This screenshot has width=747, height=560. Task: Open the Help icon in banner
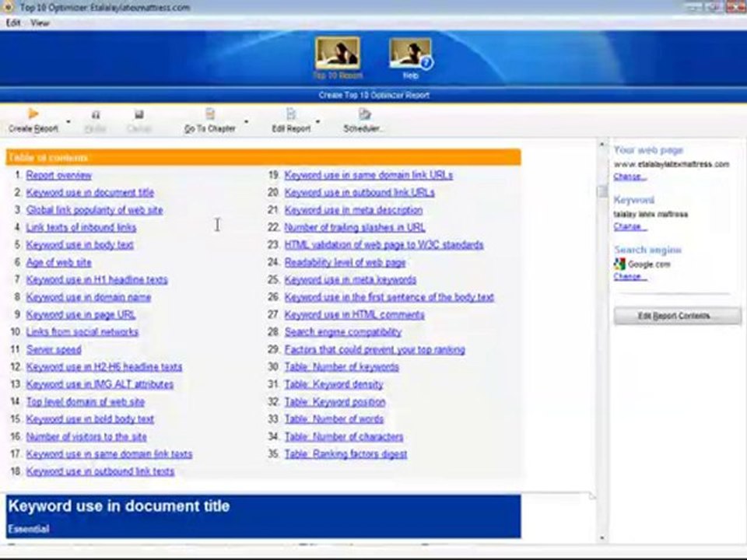click(410, 54)
